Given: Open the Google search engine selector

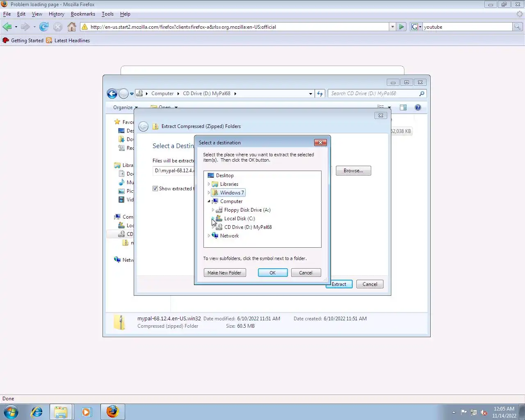Looking at the screenshot, I should [x=416, y=27].
